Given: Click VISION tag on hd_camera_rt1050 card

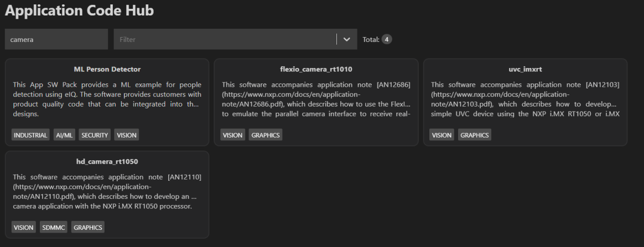Looking at the screenshot, I should [24, 227].
